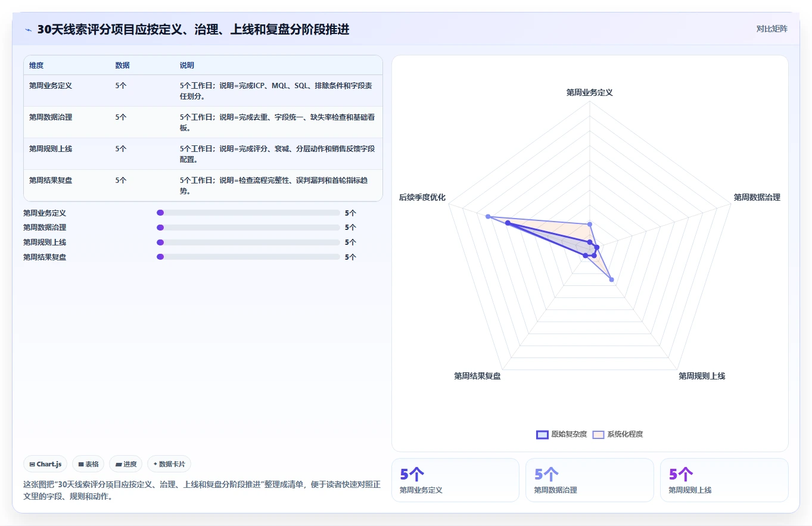The image size is (812, 526).
Task: Click the 对比矩阵 label
Action: point(771,29)
